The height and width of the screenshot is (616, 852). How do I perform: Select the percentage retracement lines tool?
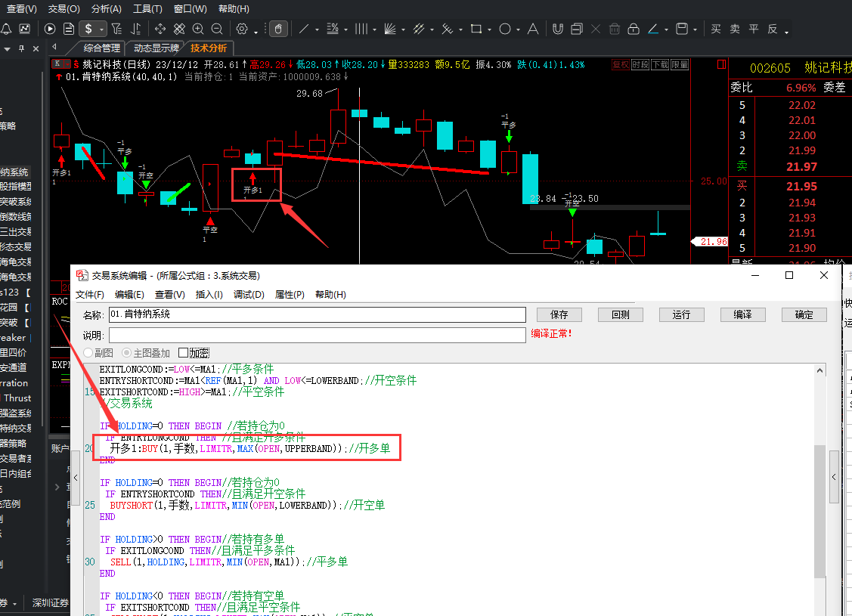pyautogui.click(x=333, y=29)
